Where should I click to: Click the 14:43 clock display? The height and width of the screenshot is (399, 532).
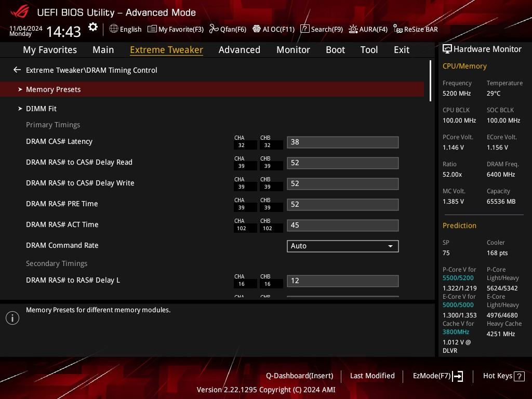point(63,32)
